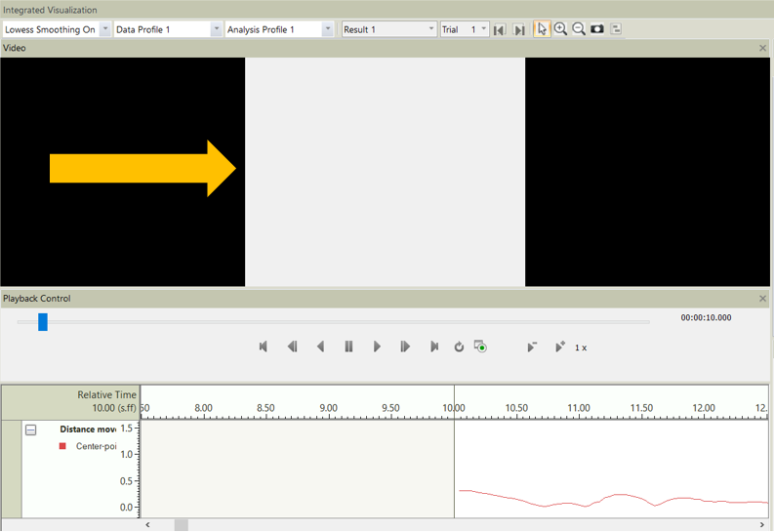
Task: Click the layout options icon beside camera
Action: point(616,29)
